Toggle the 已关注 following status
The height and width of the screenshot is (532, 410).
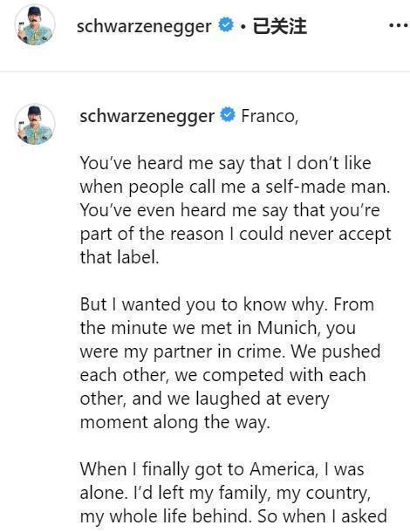[x=280, y=26]
